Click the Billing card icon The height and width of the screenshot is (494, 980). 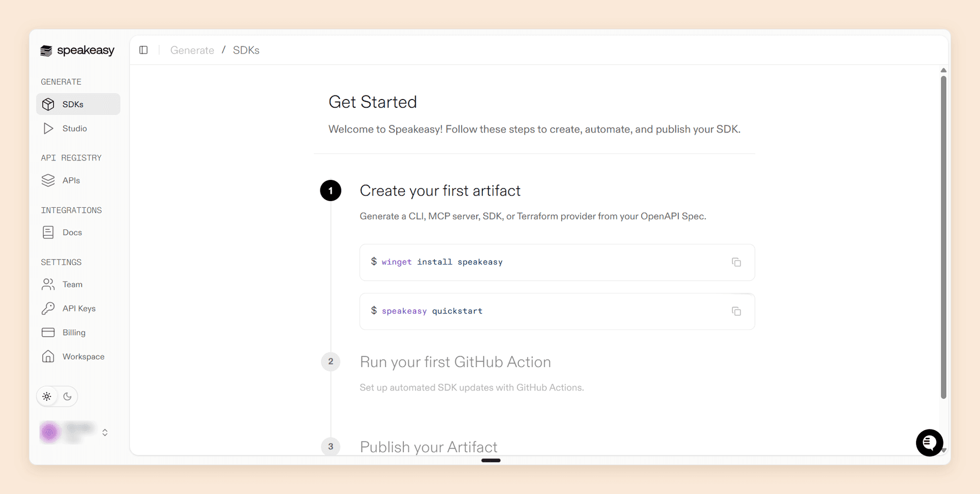pos(48,333)
